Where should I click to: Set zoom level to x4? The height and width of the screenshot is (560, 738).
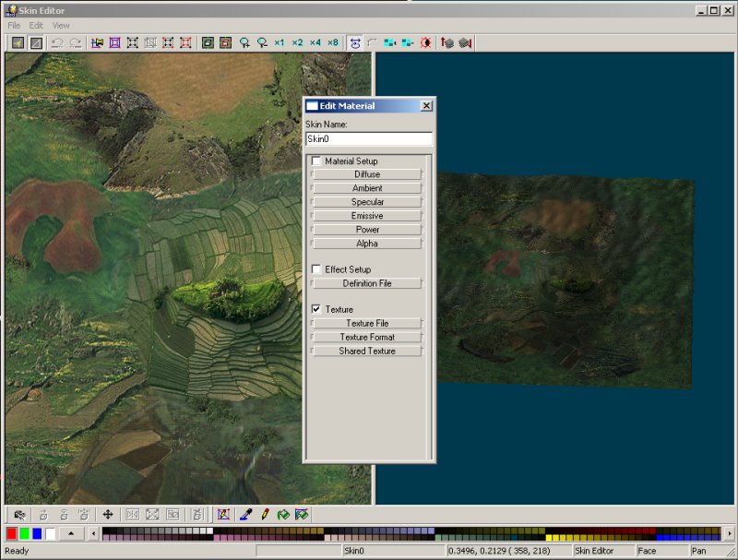click(x=315, y=42)
